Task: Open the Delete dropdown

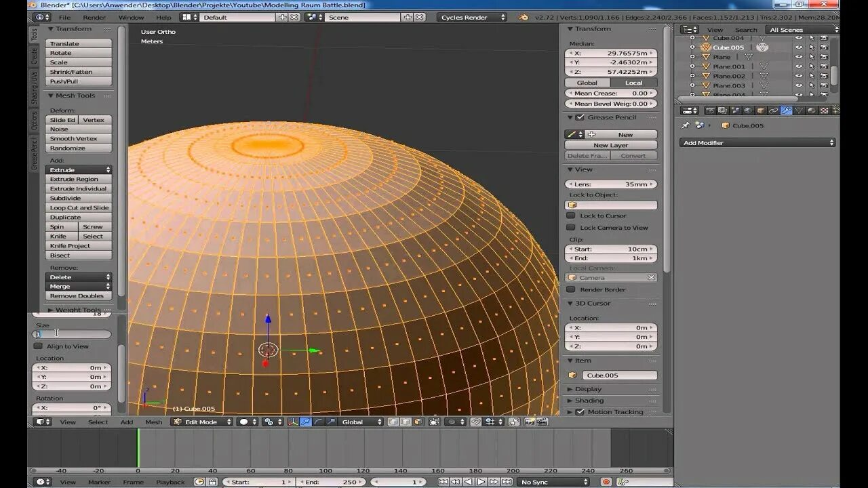Action: tap(79, 277)
